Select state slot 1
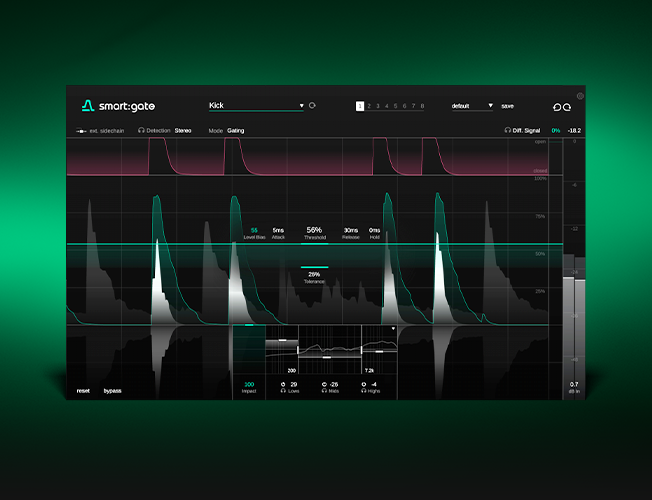 click(x=360, y=106)
